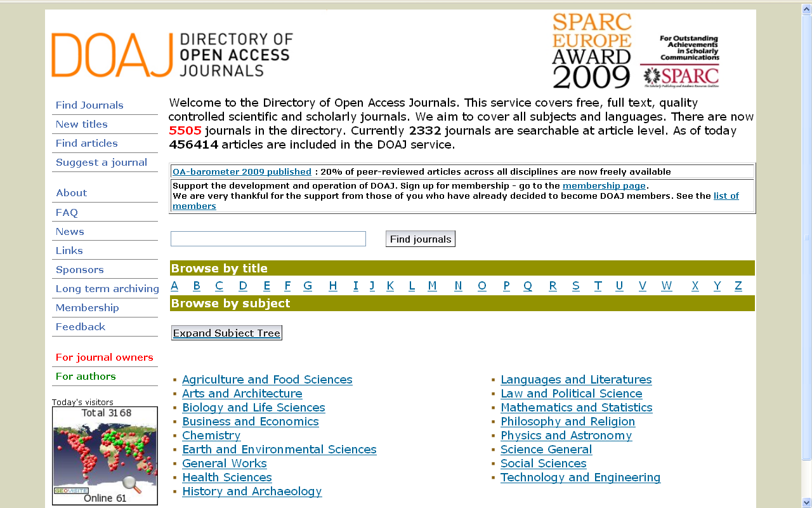Image resolution: width=812 pixels, height=508 pixels.
Task: Click the DOAJ logo
Action: pos(172,55)
